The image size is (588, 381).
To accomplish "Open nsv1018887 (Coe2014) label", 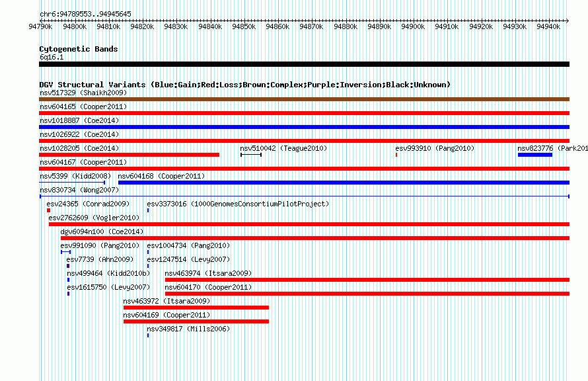I will (x=79, y=120).
